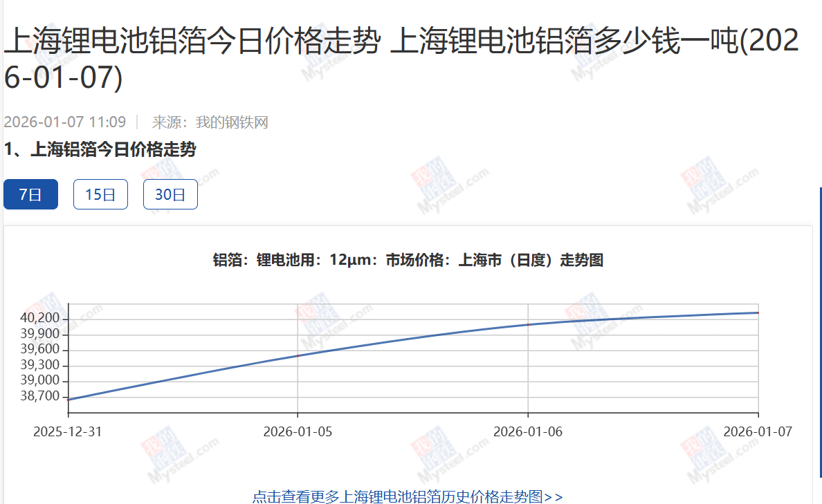Image resolution: width=822 pixels, height=504 pixels.
Task: Click the 40,200 y-axis label
Action: (x=40, y=318)
